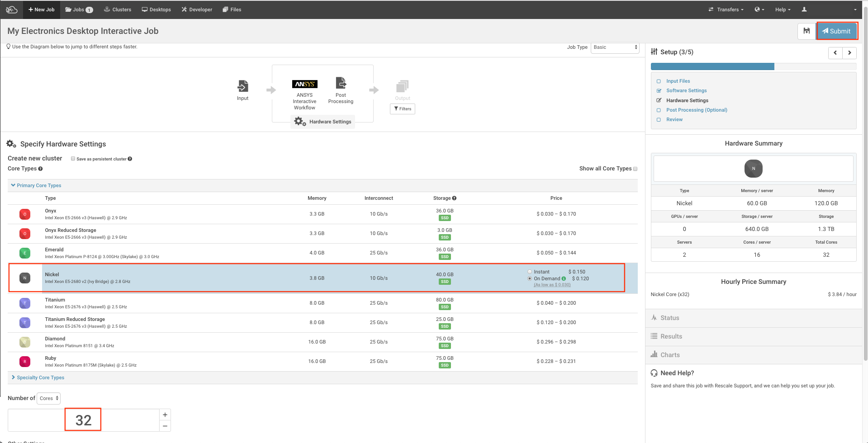This screenshot has width=868, height=443.
Task: Submit the job with Submit button
Action: 836,31
